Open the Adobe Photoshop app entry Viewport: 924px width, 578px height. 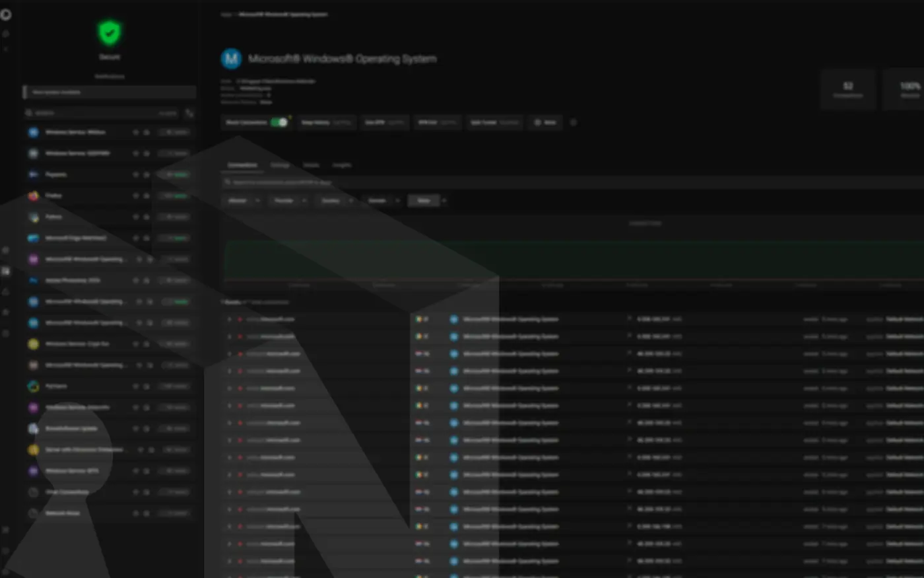click(110, 280)
